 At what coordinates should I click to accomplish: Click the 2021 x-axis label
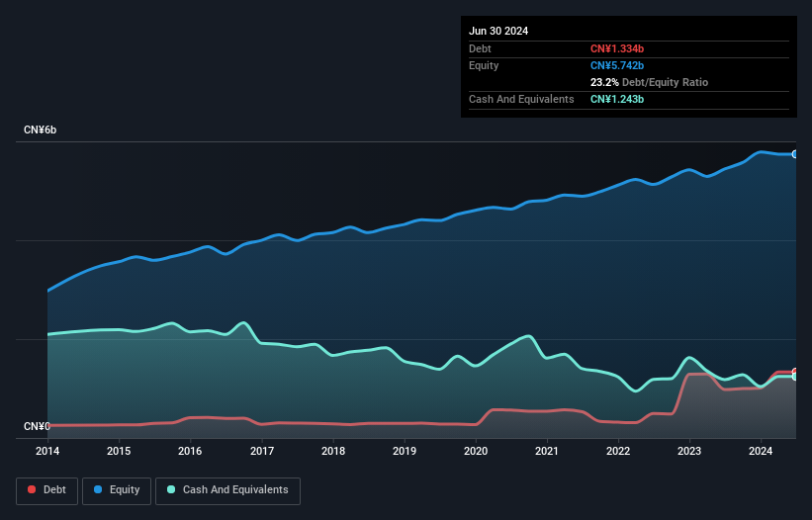(x=547, y=451)
